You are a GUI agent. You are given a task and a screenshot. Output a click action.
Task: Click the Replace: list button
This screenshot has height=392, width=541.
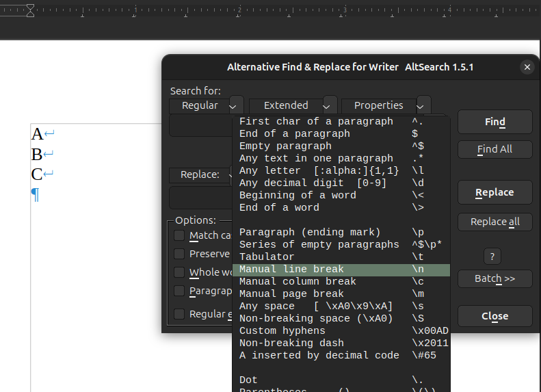click(200, 174)
